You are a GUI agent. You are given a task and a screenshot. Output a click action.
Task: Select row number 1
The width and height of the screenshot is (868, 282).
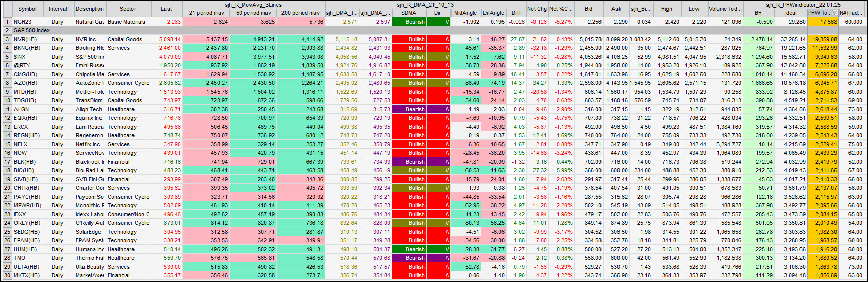pyautogui.click(x=7, y=22)
